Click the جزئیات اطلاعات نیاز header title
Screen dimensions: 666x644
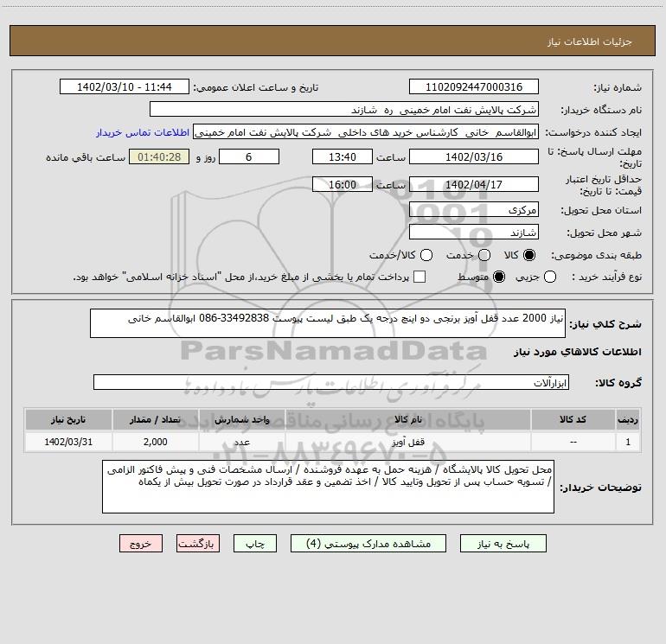tap(590, 41)
